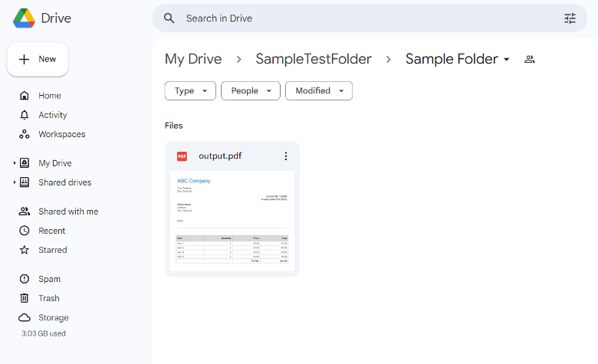
Task: Click the Google Drive logo
Action: (x=24, y=18)
